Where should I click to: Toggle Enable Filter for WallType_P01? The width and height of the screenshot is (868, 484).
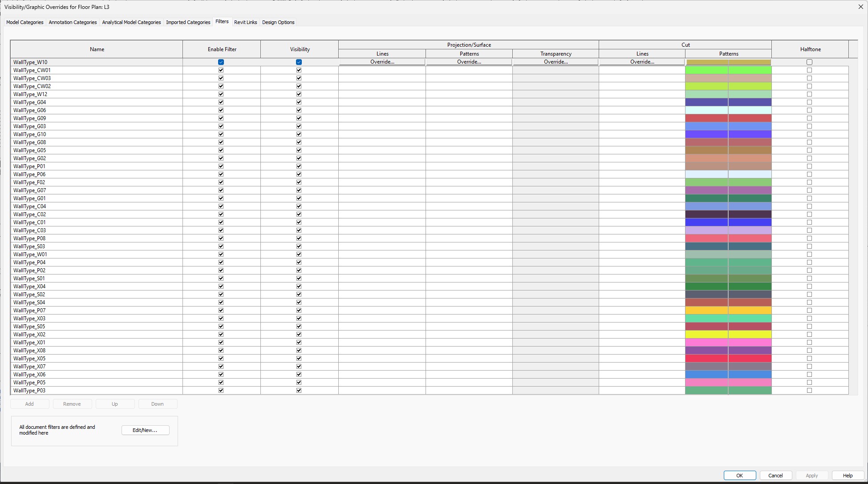point(221,166)
